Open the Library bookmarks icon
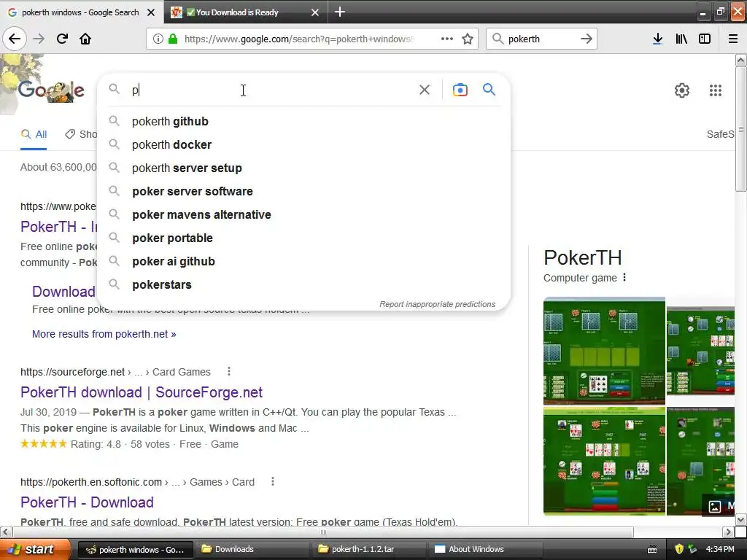Viewport: 747px width, 560px height. (681, 39)
